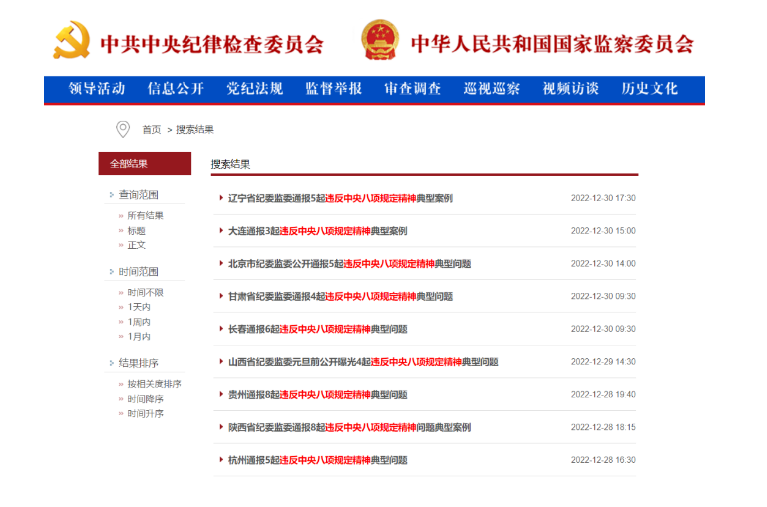The height and width of the screenshot is (507, 767).
Task: Set time range to 1月内
Action: 139,337
